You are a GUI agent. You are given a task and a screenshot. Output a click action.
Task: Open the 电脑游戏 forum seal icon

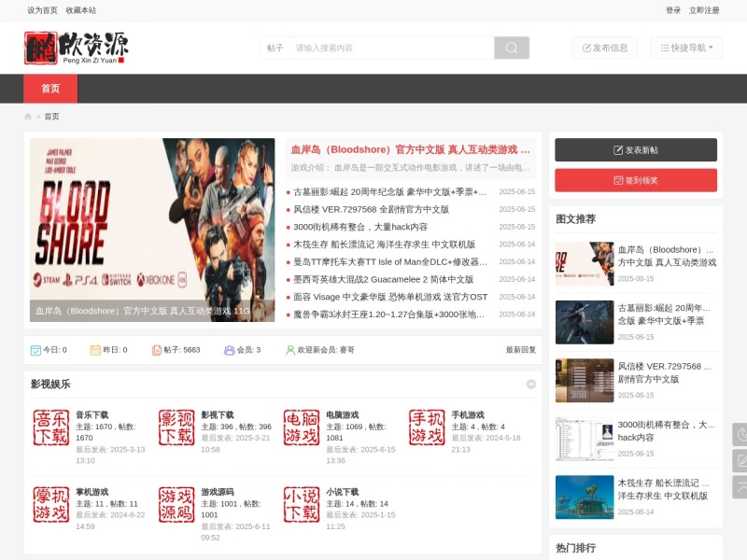pyautogui.click(x=302, y=427)
